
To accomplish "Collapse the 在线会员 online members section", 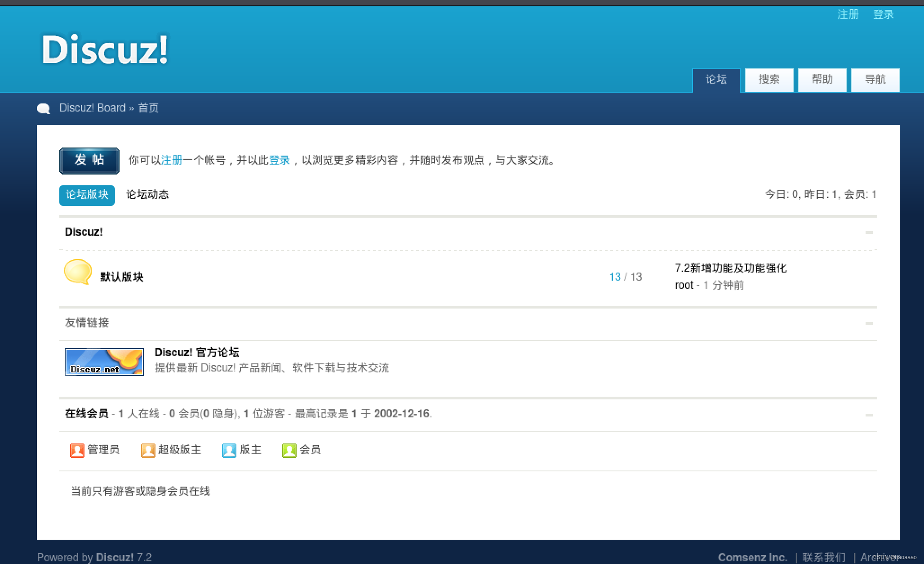I will [868, 415].
